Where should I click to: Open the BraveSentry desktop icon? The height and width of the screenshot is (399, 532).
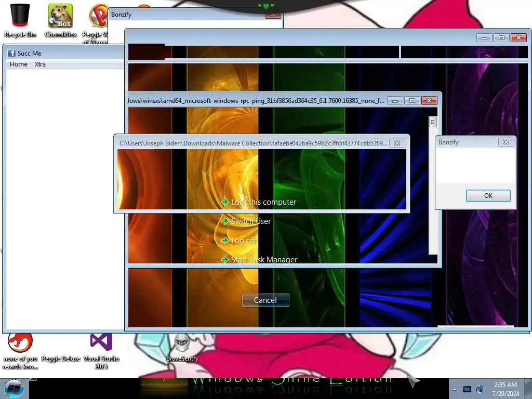coord(182,348)
